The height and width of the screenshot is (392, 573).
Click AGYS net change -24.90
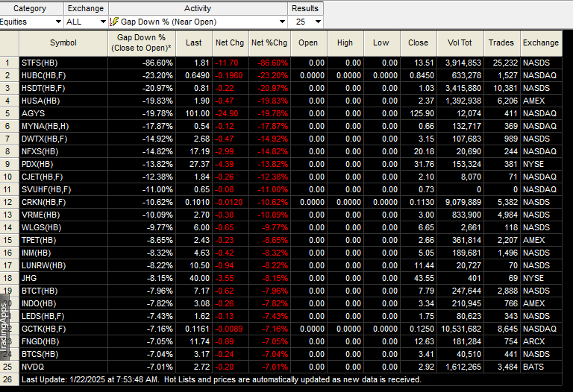(227, 113)
